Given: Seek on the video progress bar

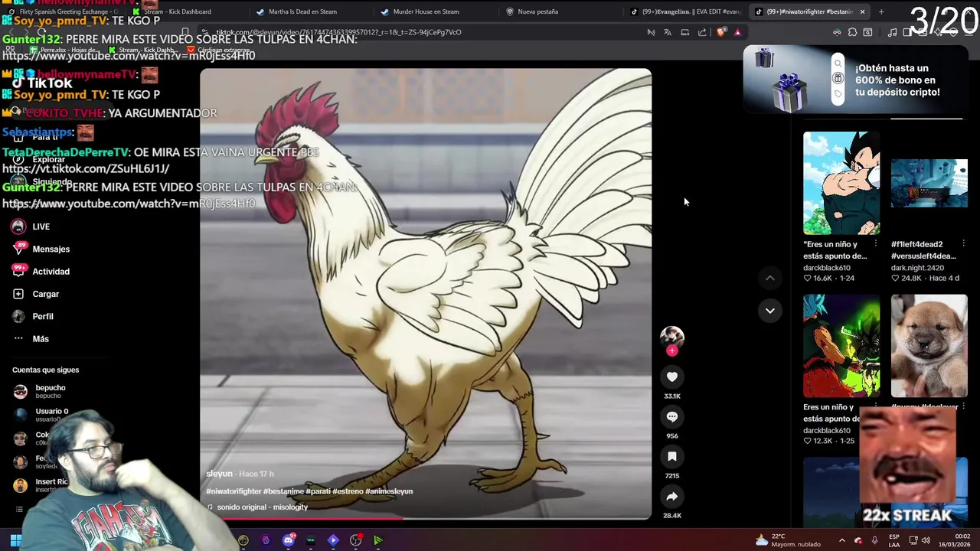Looking at the screenshot, I should click(426, 517).
